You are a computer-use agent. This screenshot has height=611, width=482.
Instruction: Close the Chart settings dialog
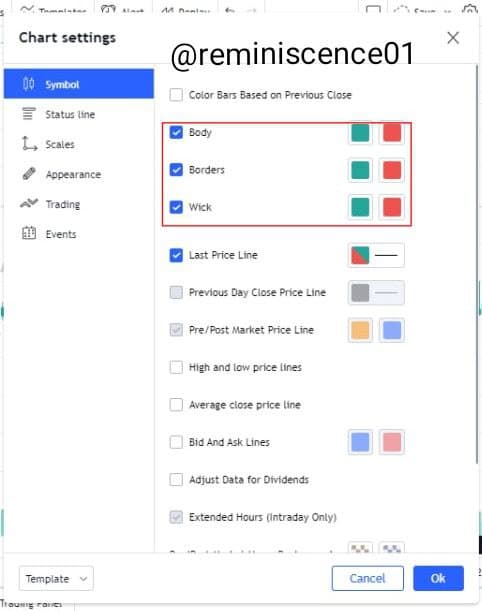click(x=453, y=38)
